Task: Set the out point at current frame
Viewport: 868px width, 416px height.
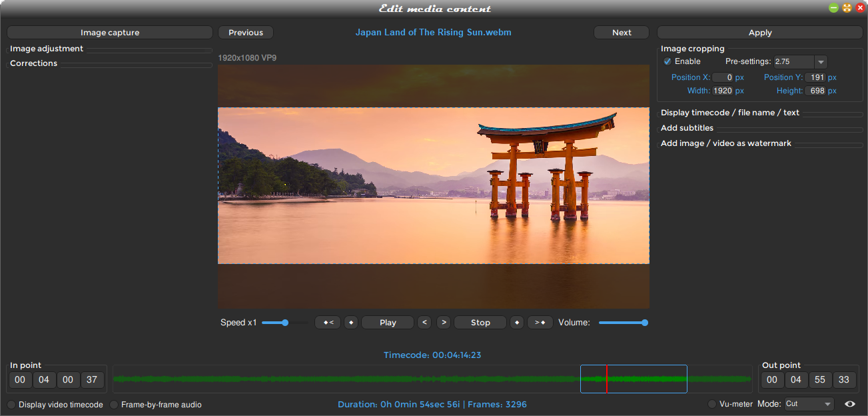Action: click(x=517, y=322)
